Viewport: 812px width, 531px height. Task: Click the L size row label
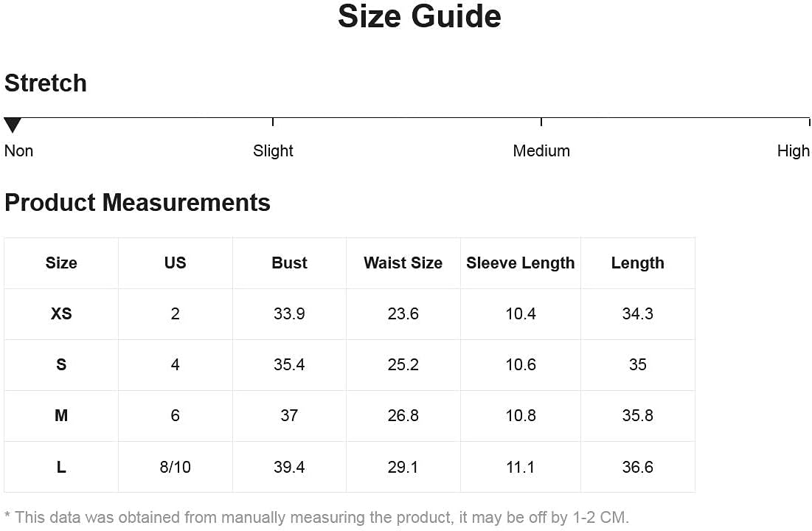(61, 467)
